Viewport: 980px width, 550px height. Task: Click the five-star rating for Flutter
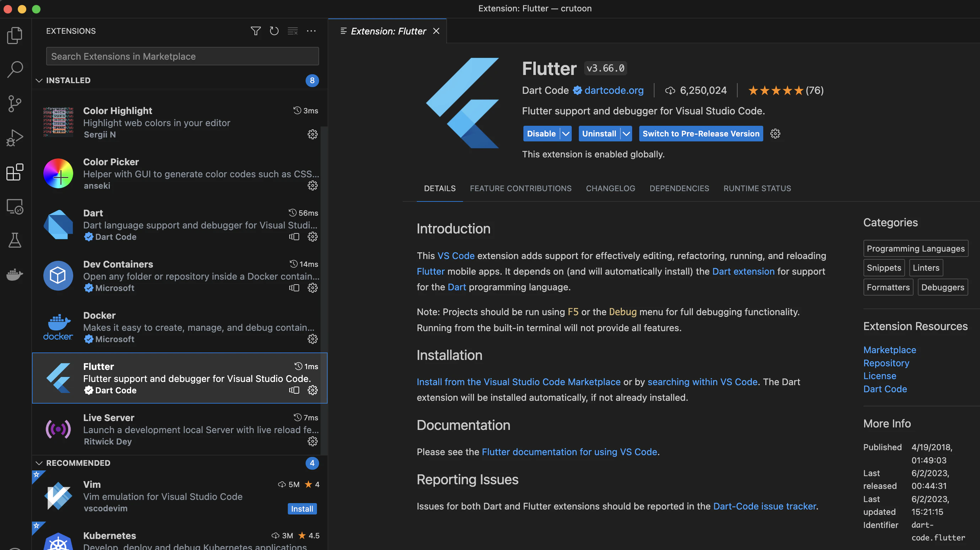point(775,91)
